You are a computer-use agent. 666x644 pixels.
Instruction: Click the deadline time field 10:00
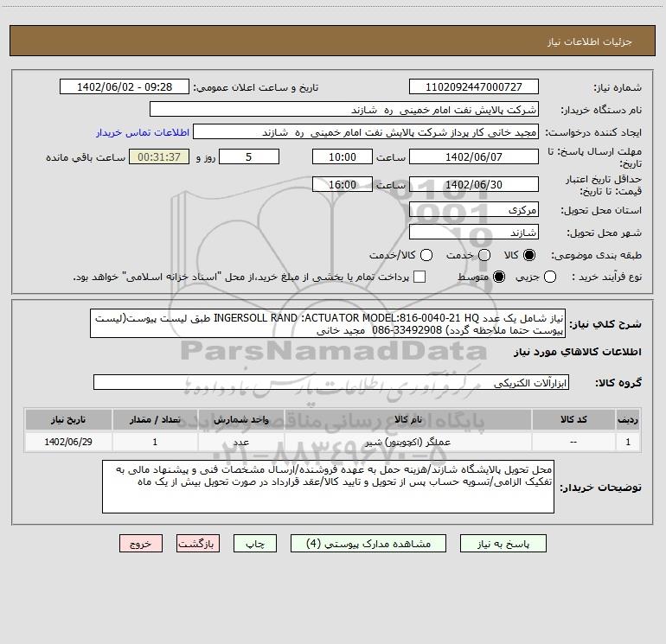[343, 157]
